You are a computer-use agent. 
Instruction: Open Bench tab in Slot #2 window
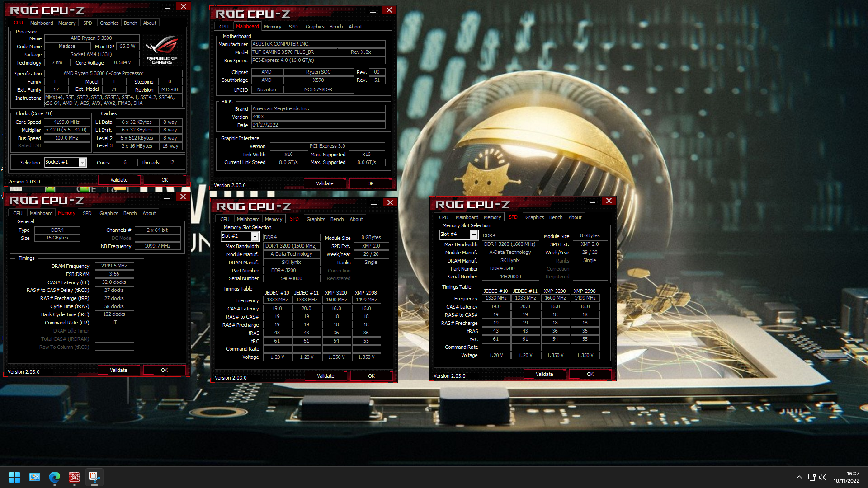(x=337, y=219)
